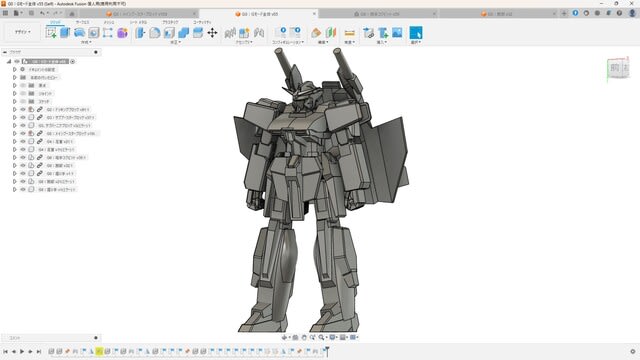The height and width of the screenshot is (360, 640).
Task: Click the Redo arrow
Action: point(56,13)
